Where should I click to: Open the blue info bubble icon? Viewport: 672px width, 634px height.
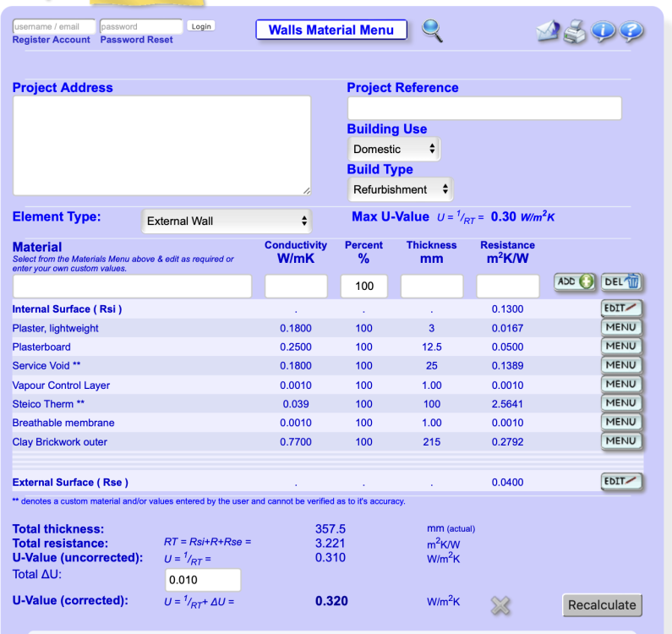point(603,31)
